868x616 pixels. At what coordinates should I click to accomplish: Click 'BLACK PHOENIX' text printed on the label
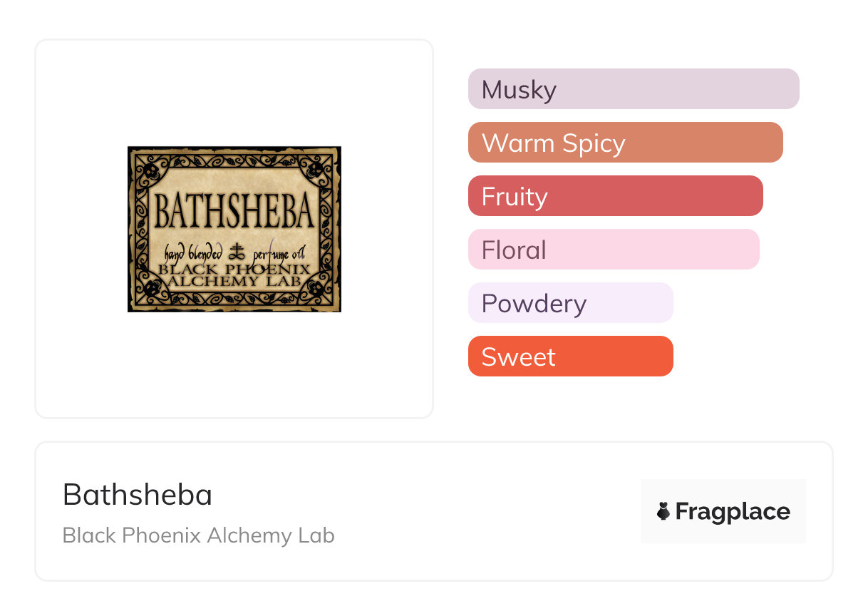click(x=234, y=269)
